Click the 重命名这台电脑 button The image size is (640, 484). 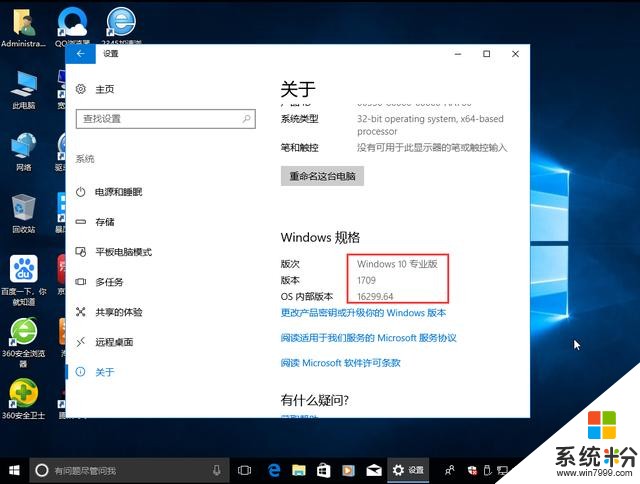(322, 176)
